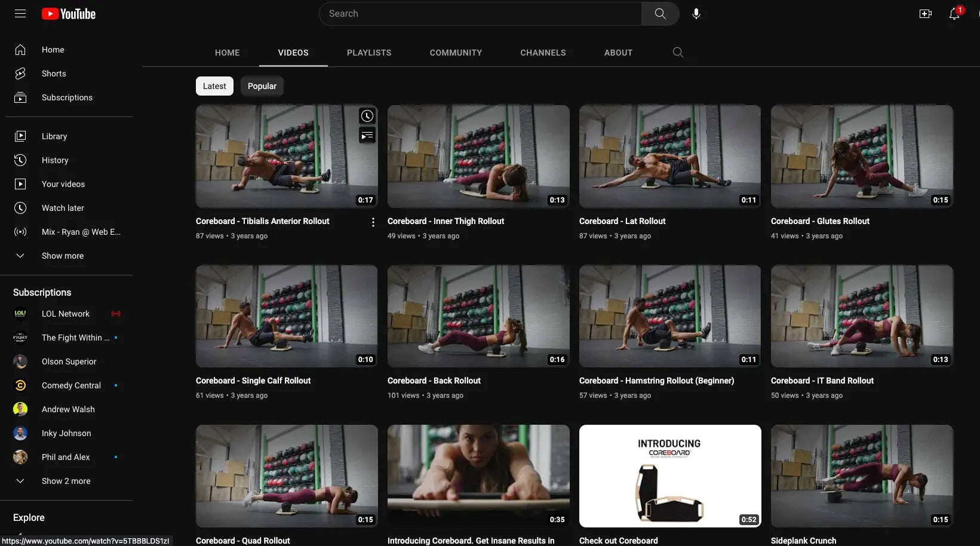980x546 pixels.
Task: Click the channel search magnifier icon
Action: pos(678,53)
